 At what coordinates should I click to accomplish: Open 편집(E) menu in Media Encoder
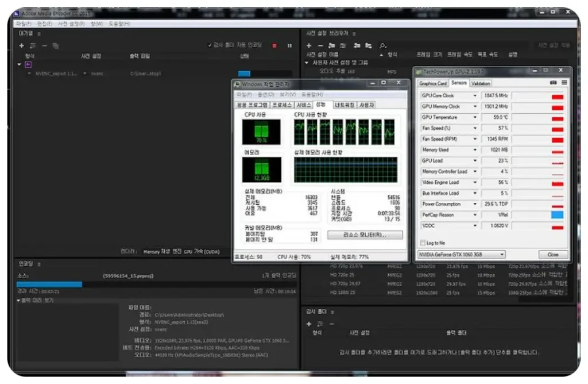point(45,24)
